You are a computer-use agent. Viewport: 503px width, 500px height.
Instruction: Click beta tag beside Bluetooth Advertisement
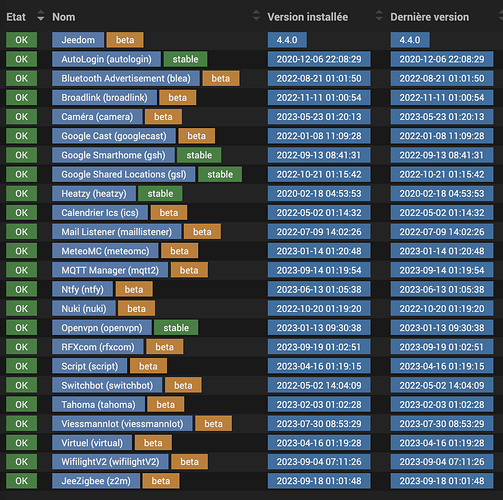point(221,78)
